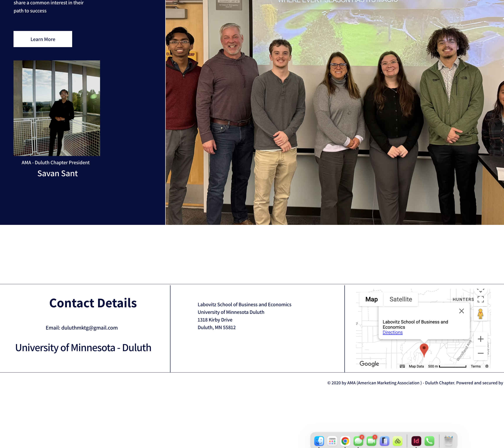Image resolution: width=504 pixels, height=448 pixels.
Task: Open Adobe InDesign from the Dock
Action: [x=416, y=441]
